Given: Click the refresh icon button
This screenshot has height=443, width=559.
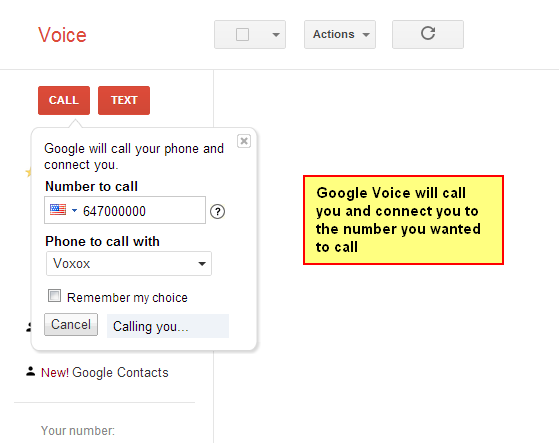Looking at the screenshot, I should 428,34.
